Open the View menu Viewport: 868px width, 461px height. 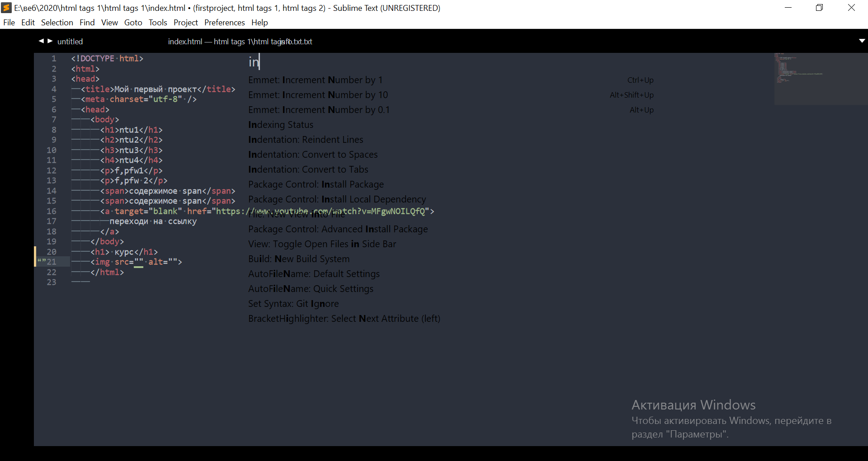pyautogui.click(x=109, y=23)
